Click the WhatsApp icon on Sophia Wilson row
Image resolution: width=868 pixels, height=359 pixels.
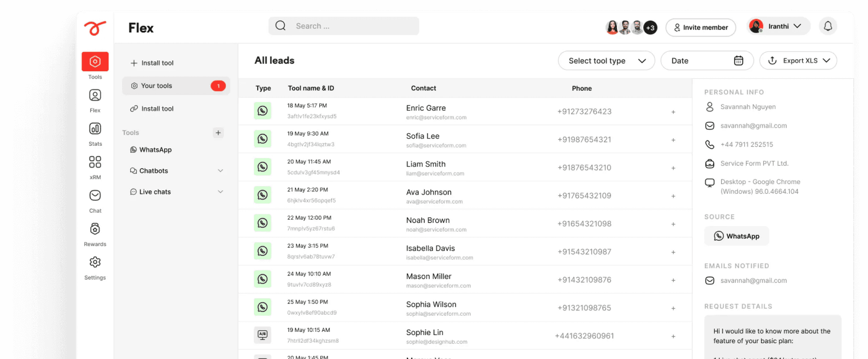coord(262,307)
